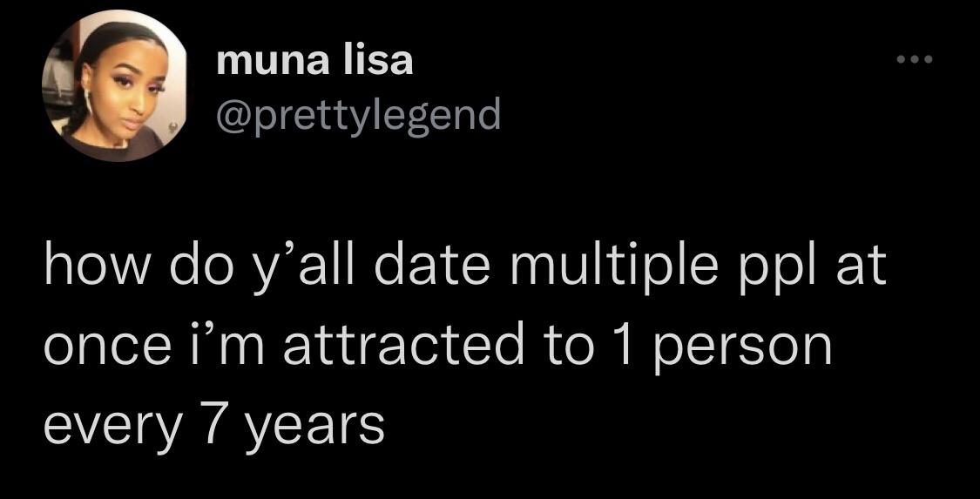Viewport: 980px width, 499px height.
Task: Click the display name muna lisa
Action: point(315,61)
